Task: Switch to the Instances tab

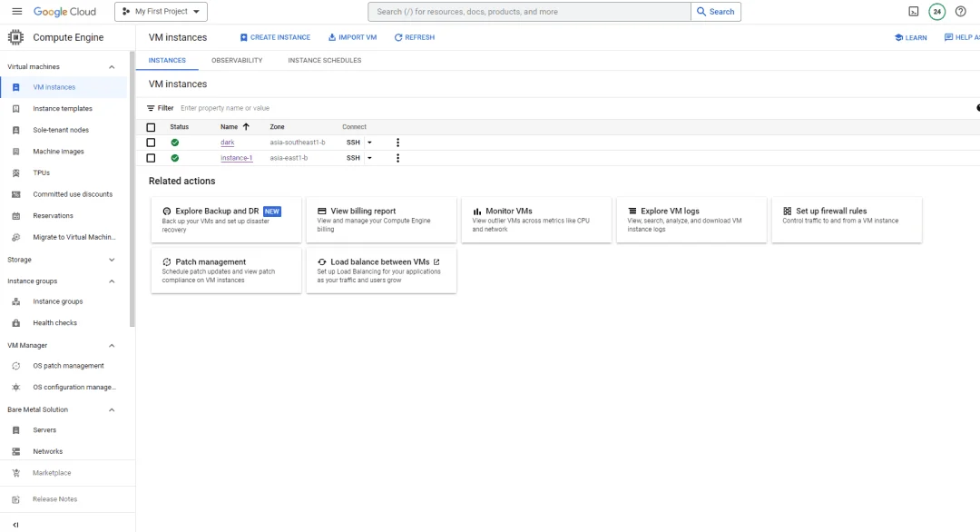Action: pos(167,61)
